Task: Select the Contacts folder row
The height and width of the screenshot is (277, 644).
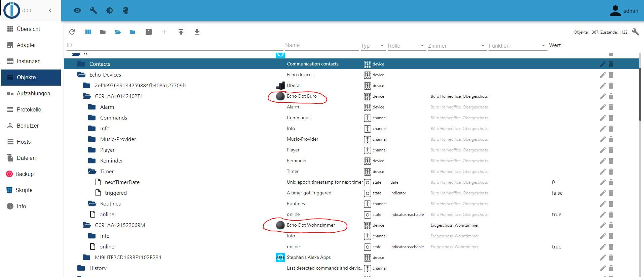Action: coord(351,64)
